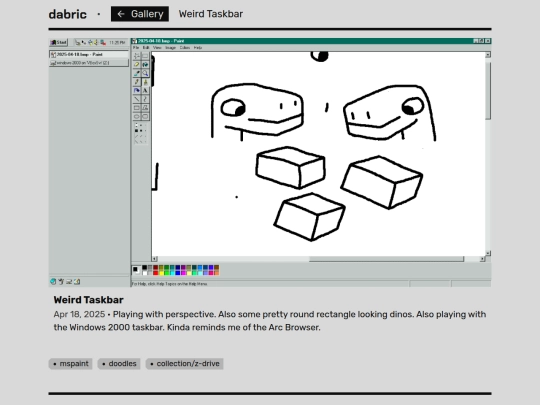Pick the straight Line tool
This screenshot has width=540, height=405.
137,99
